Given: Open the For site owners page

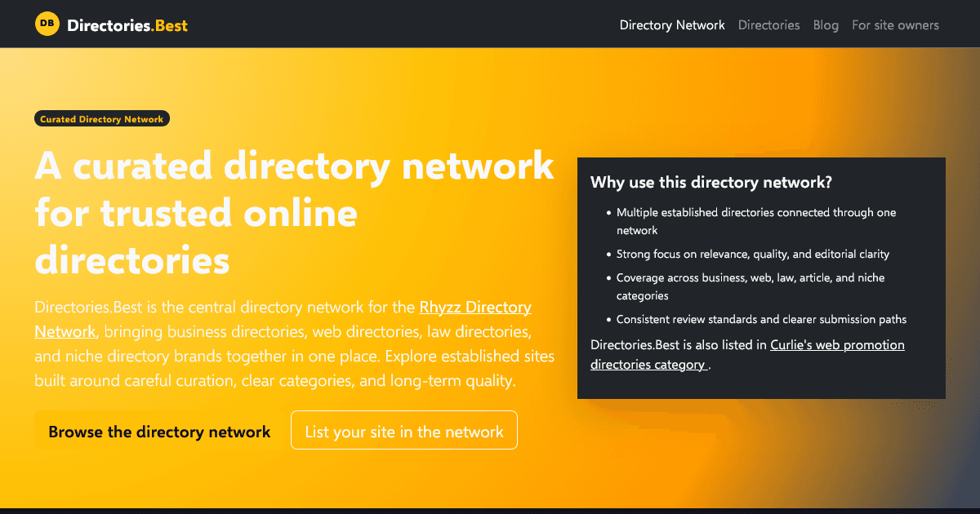Looking at the screenshot, I should pyautogui.click(x=895, y=25).
